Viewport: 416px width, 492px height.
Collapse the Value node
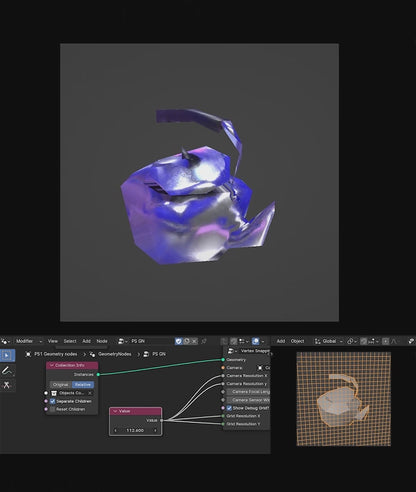pyautogui.click(x=115, y=411)
